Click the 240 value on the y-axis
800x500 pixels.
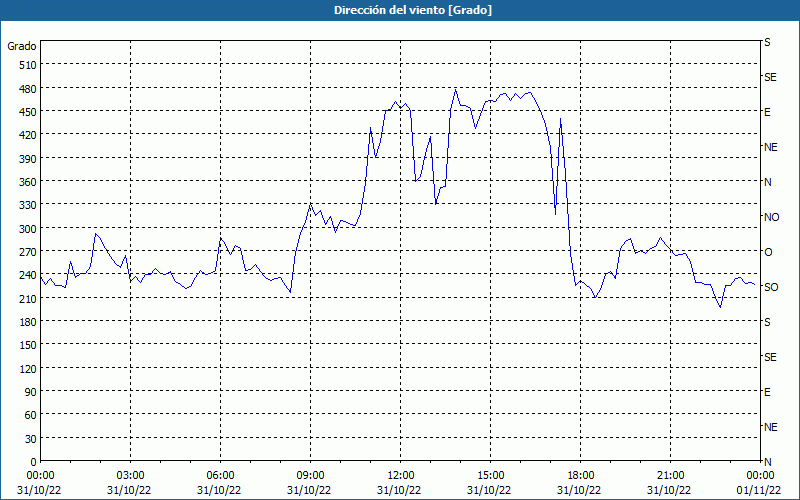pos(28,276)
